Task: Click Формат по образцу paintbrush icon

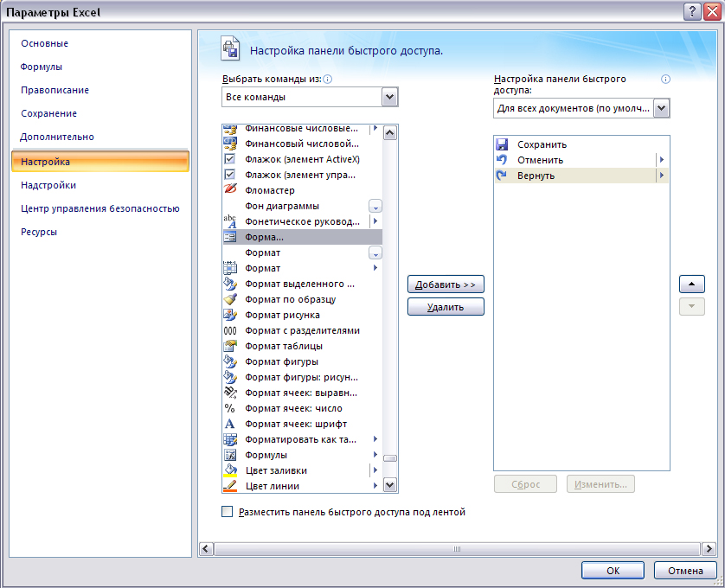Action: 230,299
